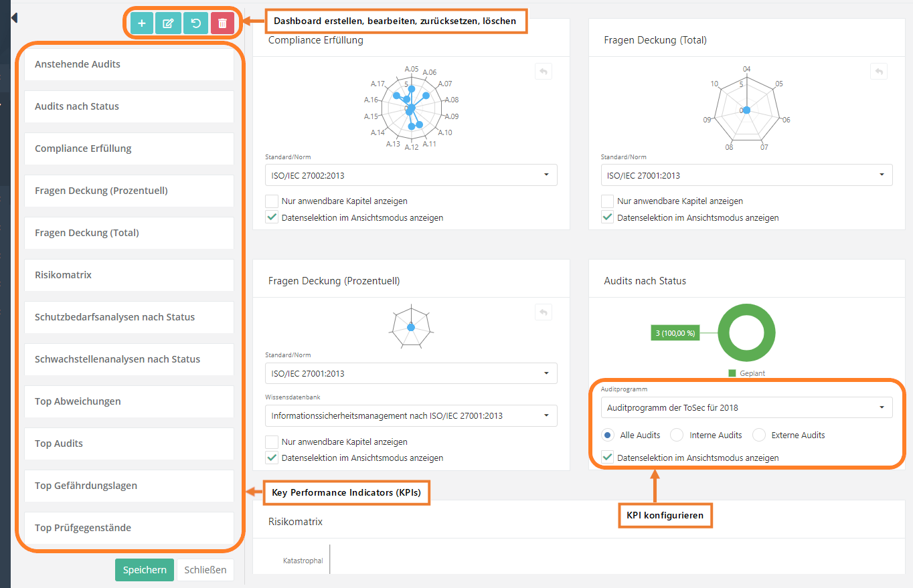
Task: Select 'Top Abweichungen' KPI item
Action: click(x=129, y=401)
